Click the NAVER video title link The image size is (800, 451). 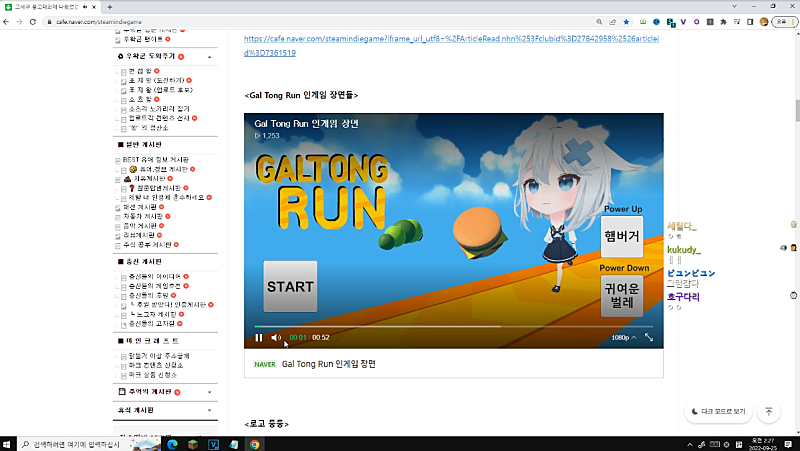[x=328, y=364]
